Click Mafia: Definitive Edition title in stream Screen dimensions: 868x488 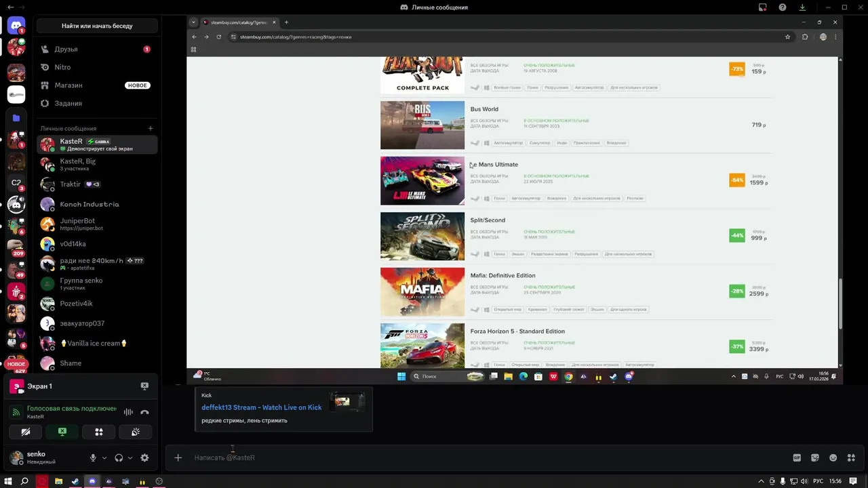[502, 276]
